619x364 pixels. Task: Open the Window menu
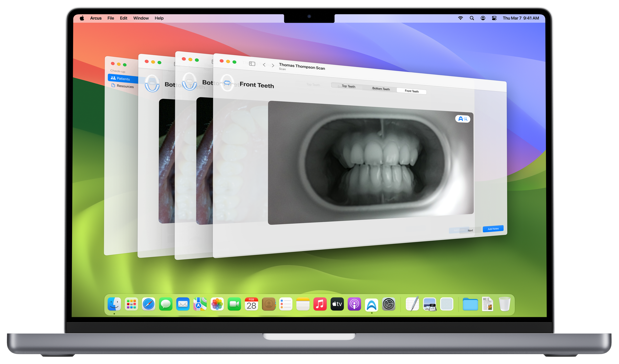[141, 18]
